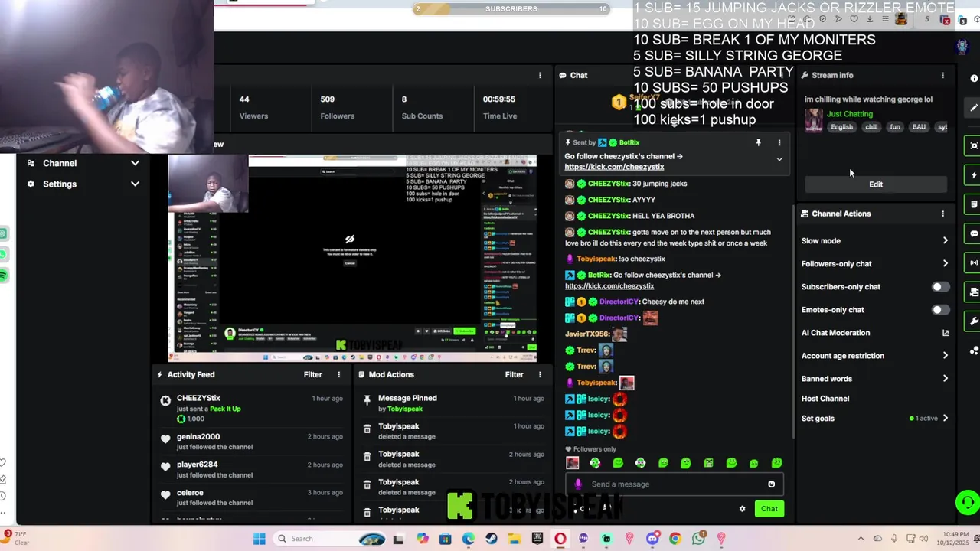Click the 44 Viewers stat
The width and height of the screenshot is (980, 551).
(x=253, y=107)
